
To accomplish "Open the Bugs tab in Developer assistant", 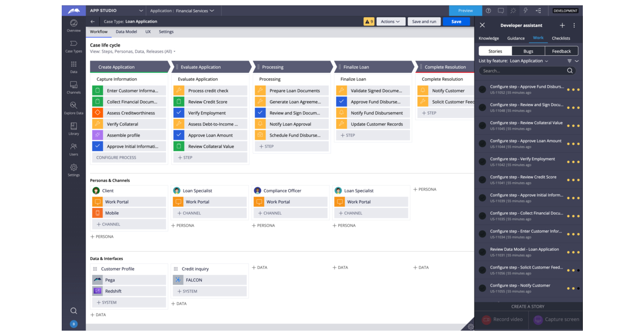I will [529, 50].
